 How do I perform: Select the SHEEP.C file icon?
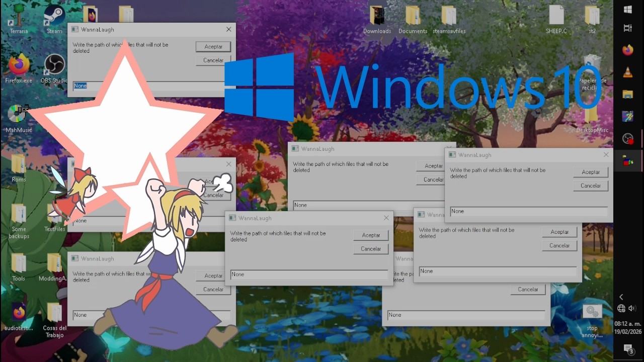point(556,19)
